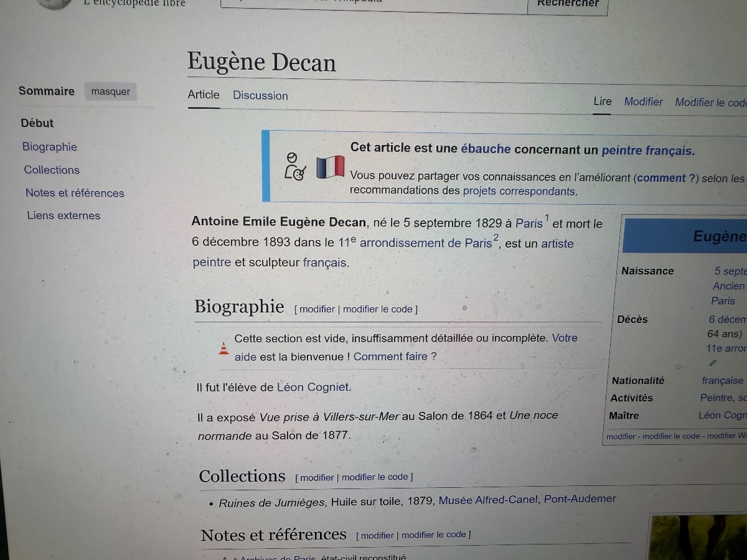
Task: Click the Rechercher search button
Action: (568, 4)
